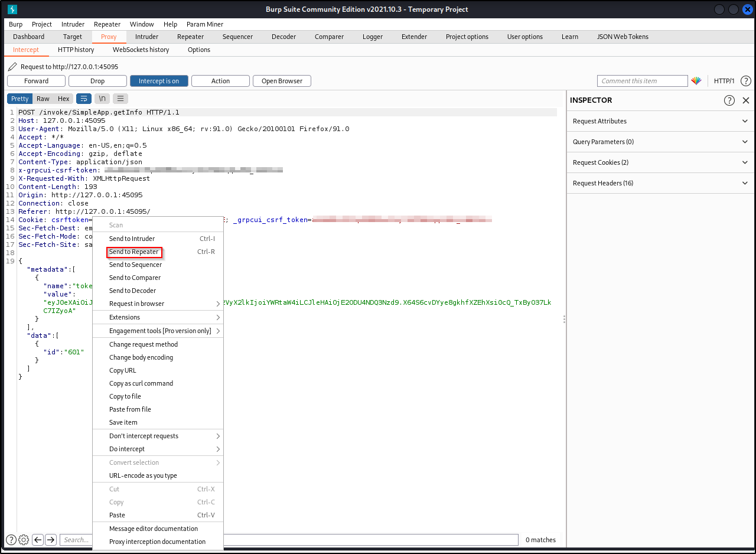The width and height of the screenshot is (756, 554).
Task: Go to previous search match arrow
Action: click(x=38, y=539)
